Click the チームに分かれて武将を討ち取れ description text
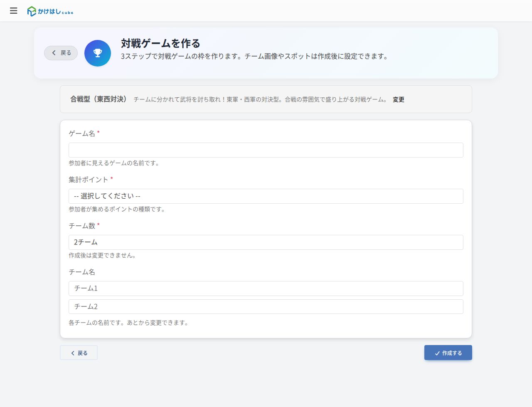The height and width of the screenshot is (407, 532). pyautogui.click(x=261, y=99)
